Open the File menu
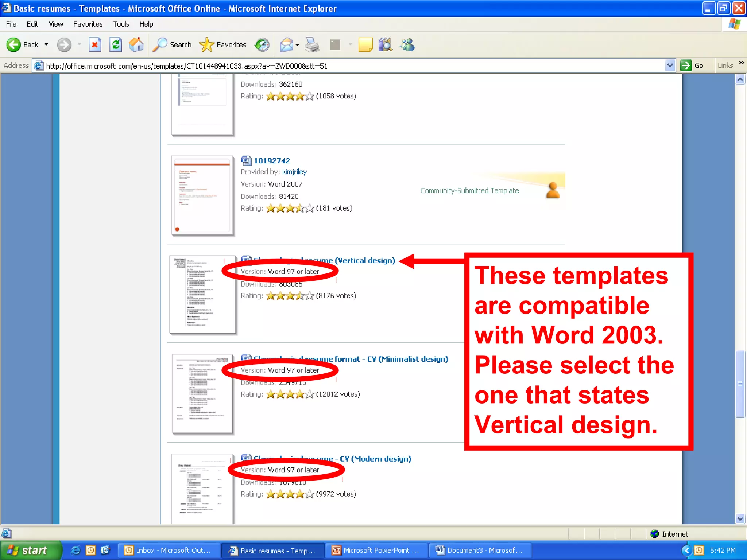The height and width of the screenshot is (560, 747). (x=11, y=24)
